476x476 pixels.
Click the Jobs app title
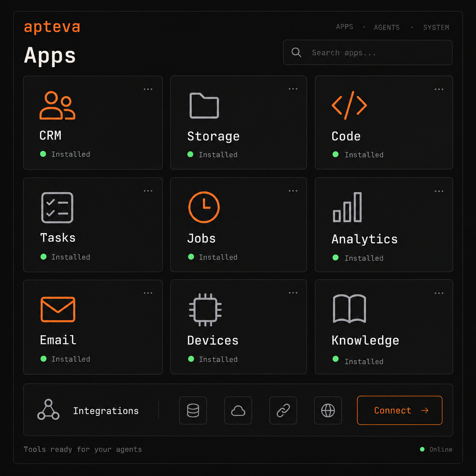(202, 238)
